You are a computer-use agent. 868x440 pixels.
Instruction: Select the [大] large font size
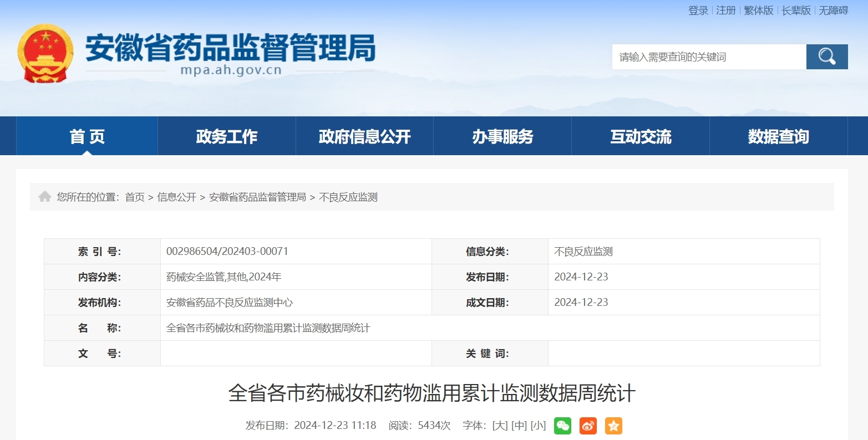[499, 426]
